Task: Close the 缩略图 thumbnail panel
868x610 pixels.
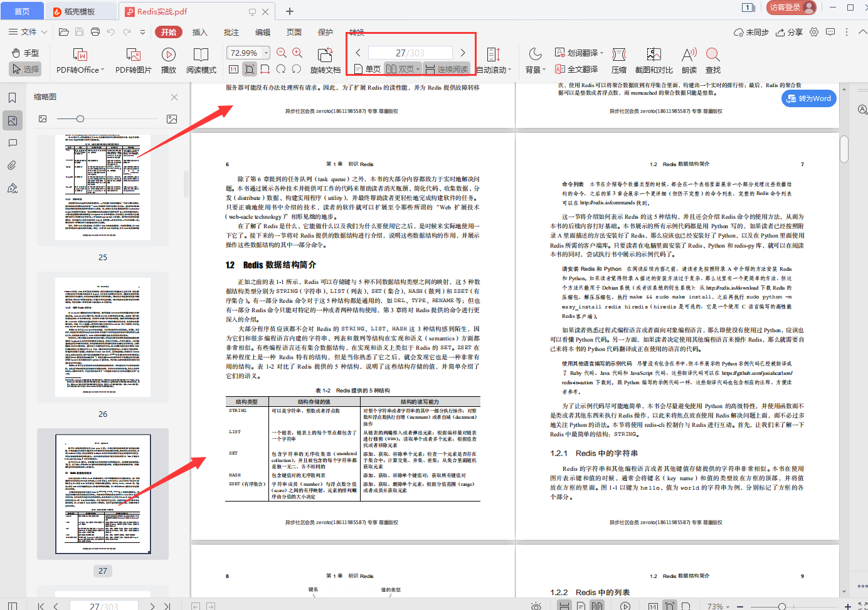Action: point(174,97)
